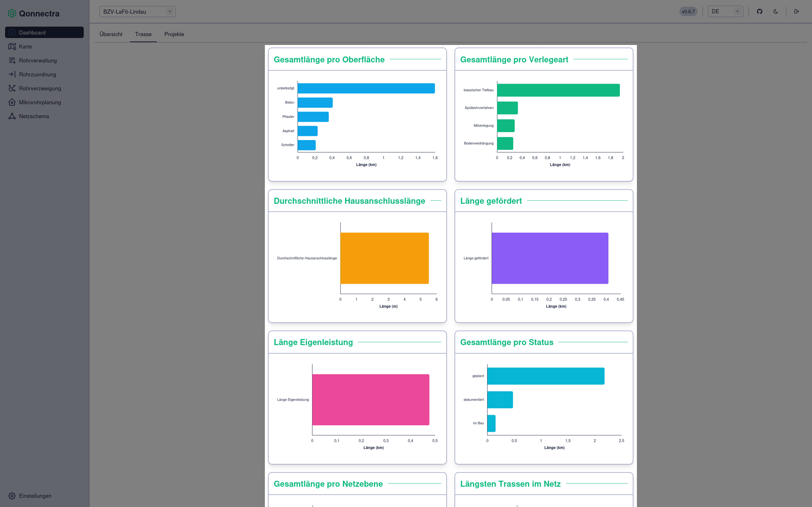
Task: Activate the Dashboard sidebar entry
Action: point(32,33)
